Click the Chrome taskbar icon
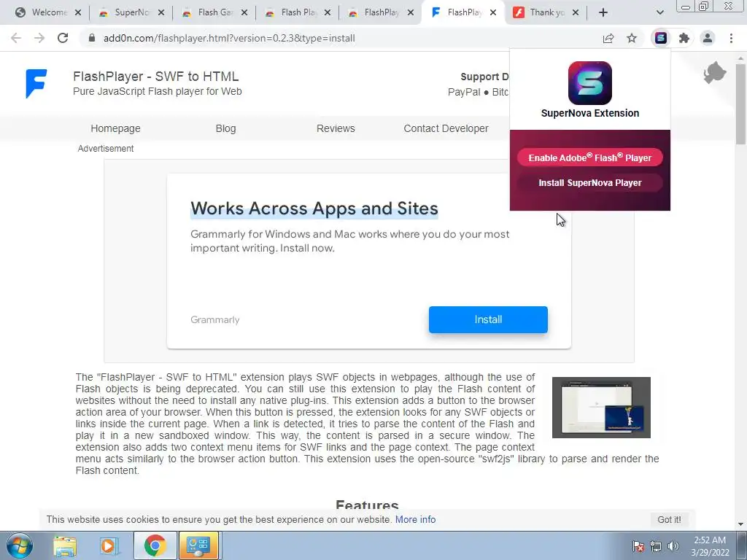This screenshot has width=747, height=560. coord(155,545)
